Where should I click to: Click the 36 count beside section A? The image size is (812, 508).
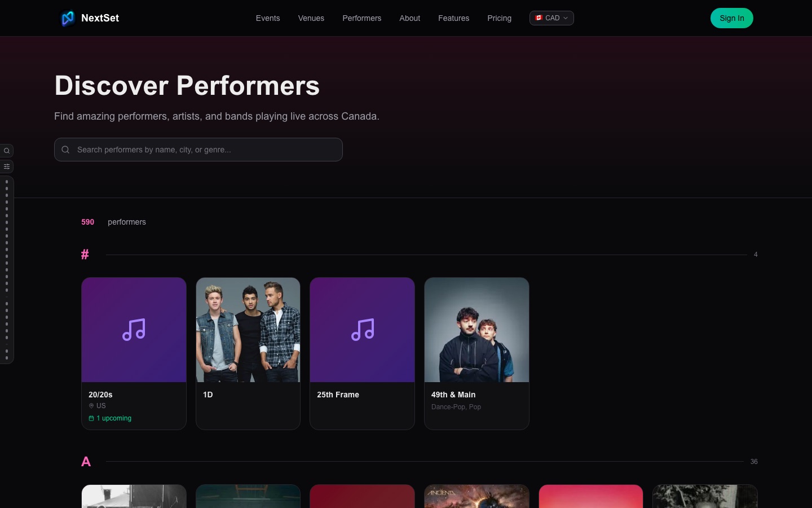click(x=754, y=462)
